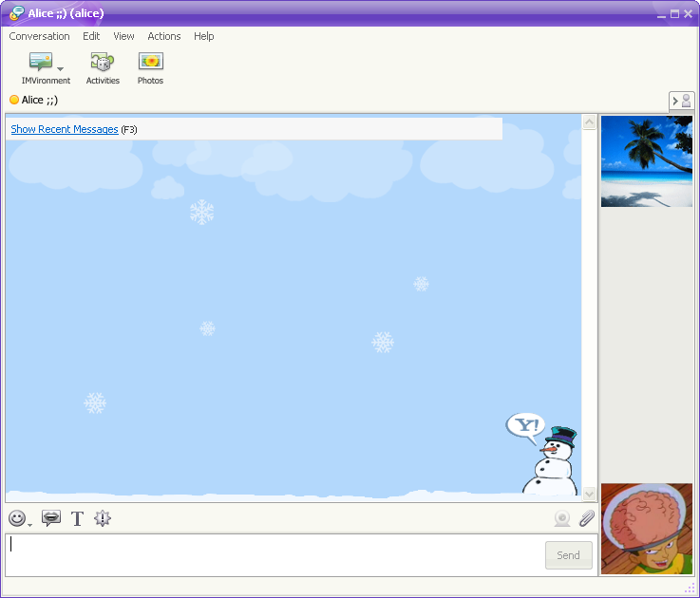Screen dimensions: 700x598
Task: Send a Buzz with exclamation icon
Action: pos(103,518)
